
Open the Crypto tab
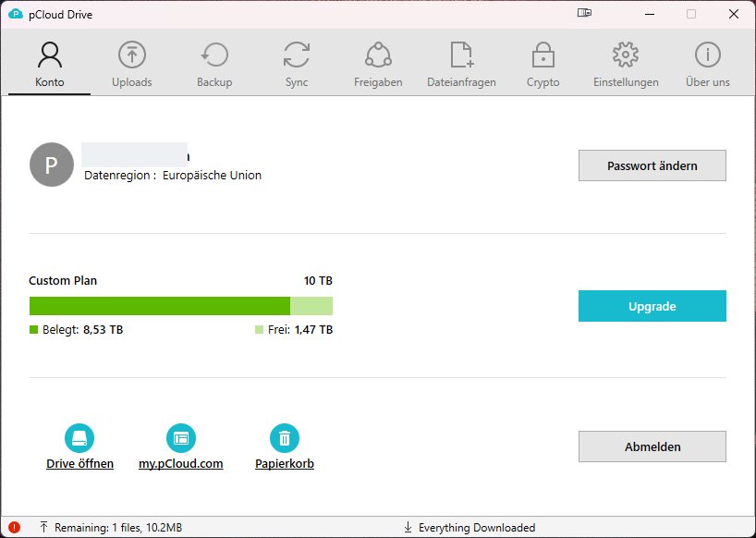pos(543,65)
